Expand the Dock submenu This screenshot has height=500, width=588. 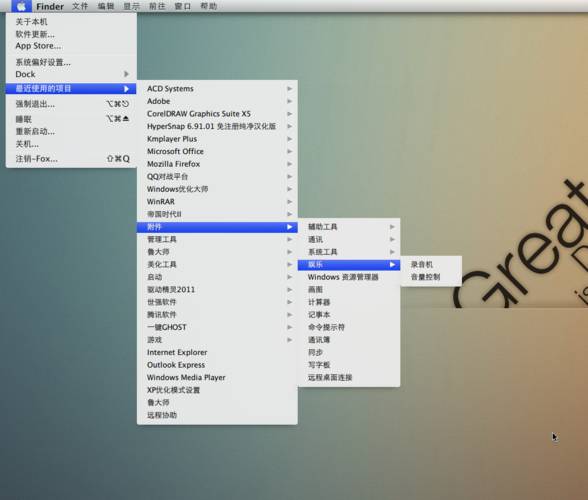(x=71, y=74)
